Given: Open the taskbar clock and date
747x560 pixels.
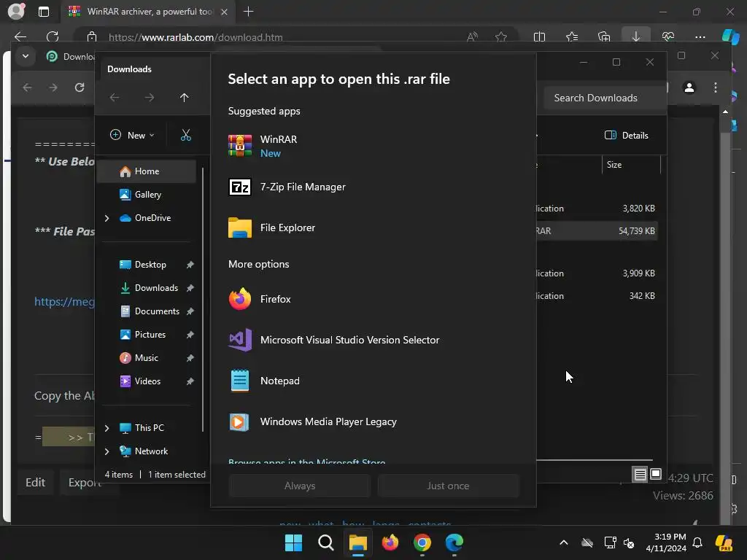Looking at the screenshot, I should pos(666,542).
